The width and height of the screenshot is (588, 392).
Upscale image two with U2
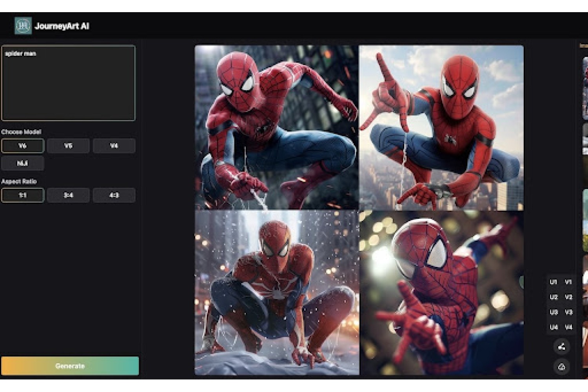click(x=554, y=297)
